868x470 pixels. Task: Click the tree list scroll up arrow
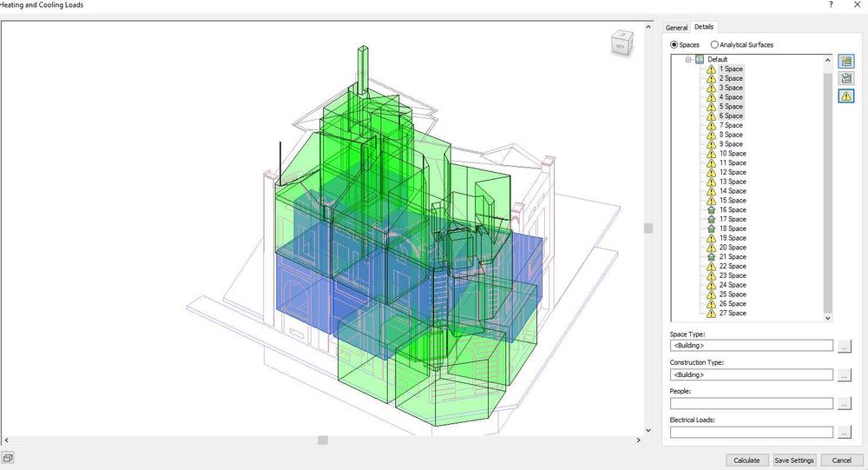pos(827,60)
